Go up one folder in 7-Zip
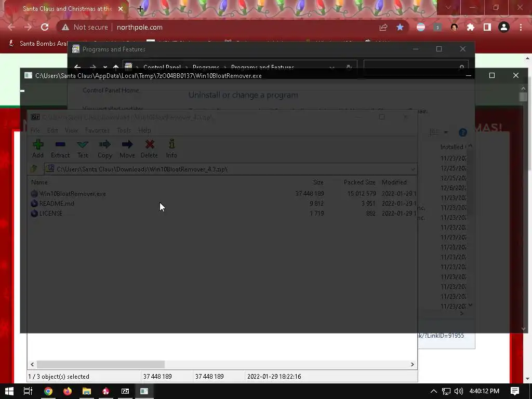The width and height of the screenshot is (532, 399). pos(34,168)
